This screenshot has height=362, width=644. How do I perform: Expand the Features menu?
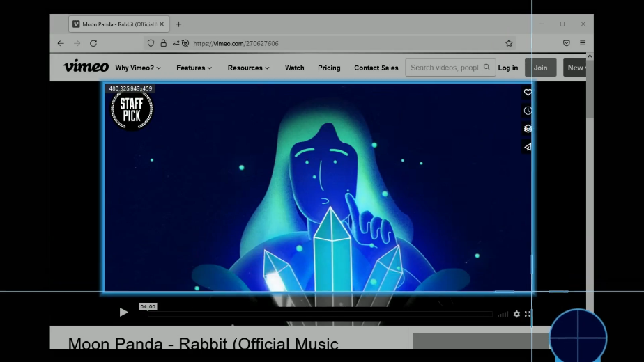pos(194,68)
